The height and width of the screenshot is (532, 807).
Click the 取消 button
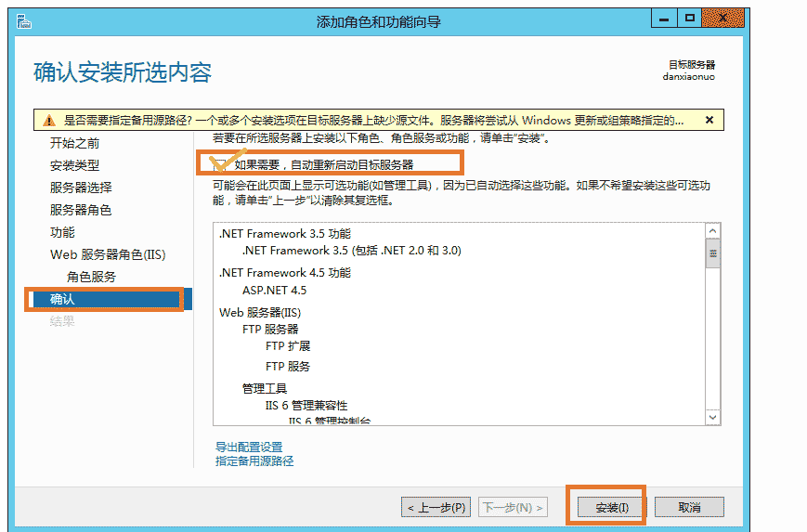pos(689,507)
